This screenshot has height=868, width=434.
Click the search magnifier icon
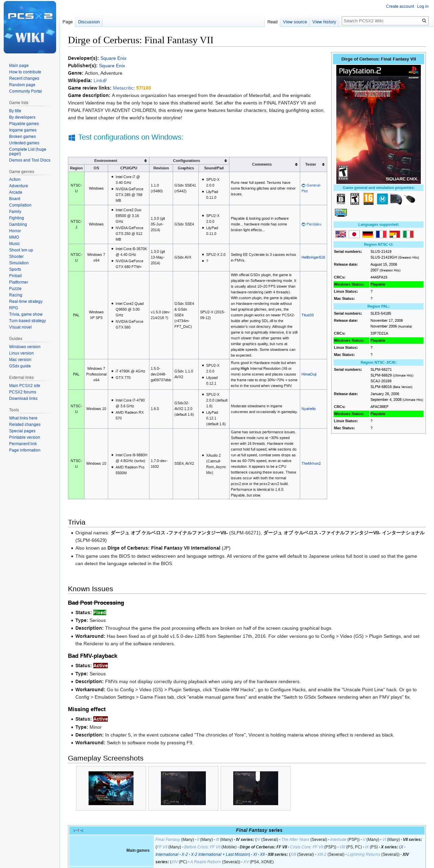pyautogui.click(x=424, y=21)
